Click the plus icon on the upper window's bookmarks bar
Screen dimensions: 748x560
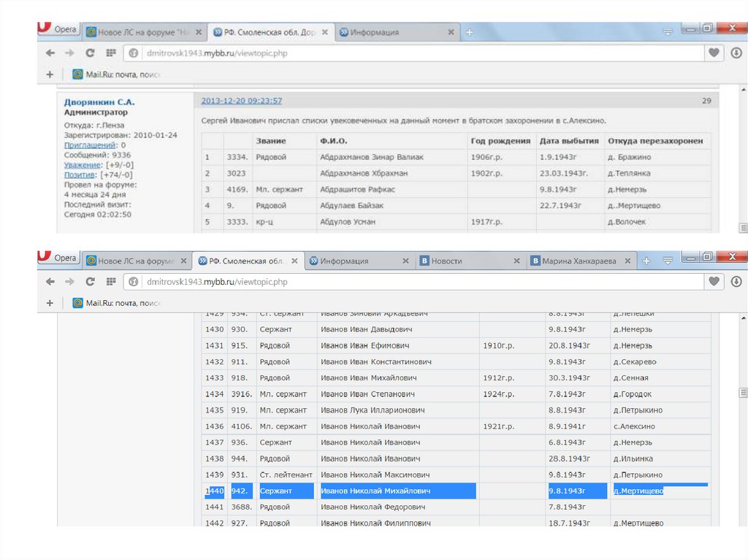click(x=50, y=74)
